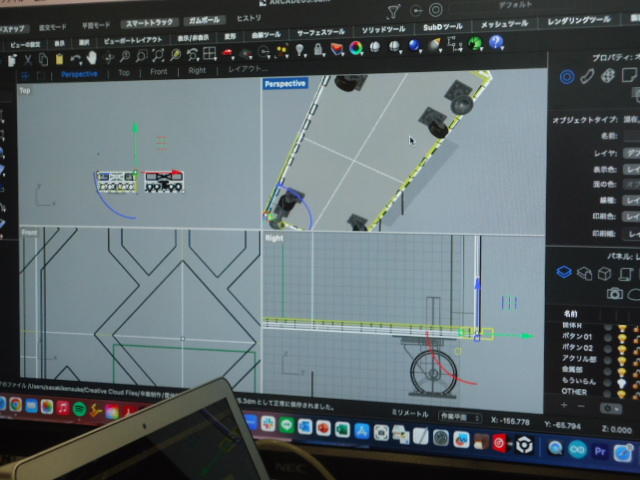Click the rainbow color wheel icon
Image resolution: width=640 pixels, height=480 pixels.
point(356,48)
